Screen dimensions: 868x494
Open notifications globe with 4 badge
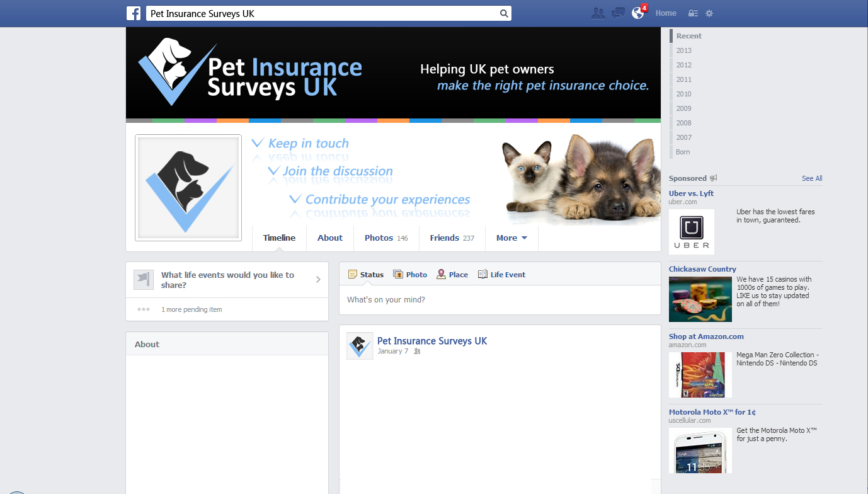pos(639,13)
